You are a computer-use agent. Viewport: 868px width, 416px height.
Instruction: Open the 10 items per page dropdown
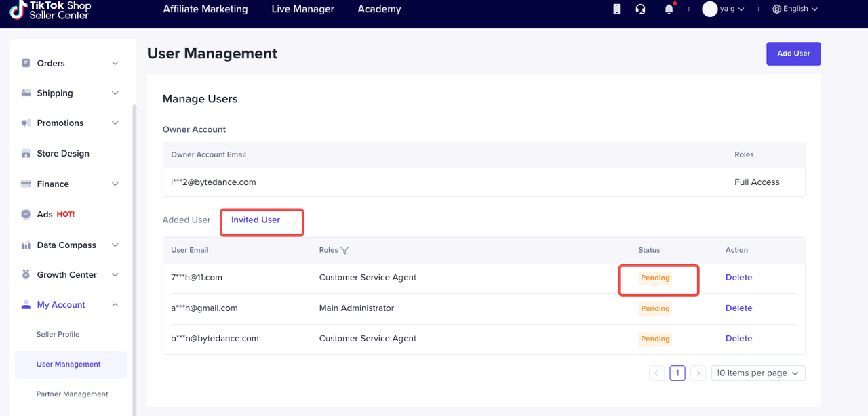pyautogui.click(x=757, y=373)
